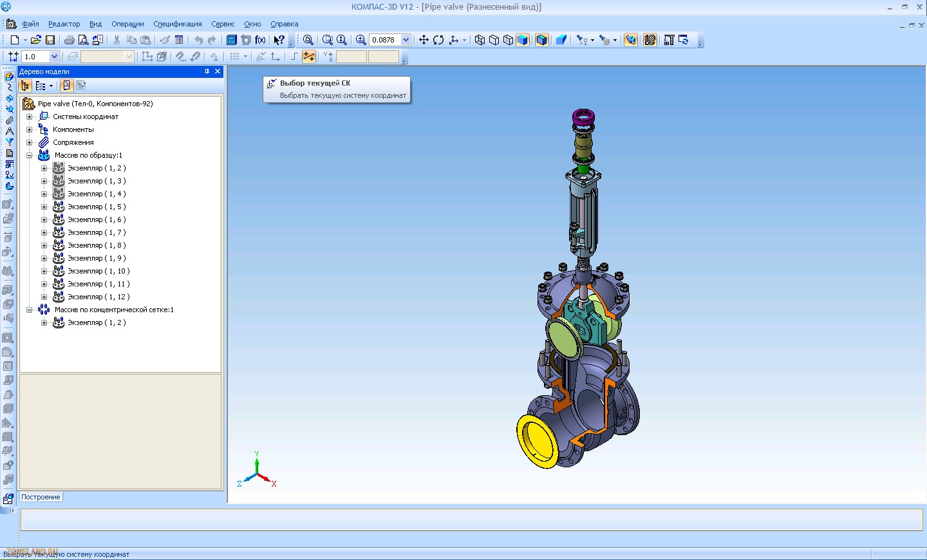Expand the Компоненты tree node

[x=29, y=129]
